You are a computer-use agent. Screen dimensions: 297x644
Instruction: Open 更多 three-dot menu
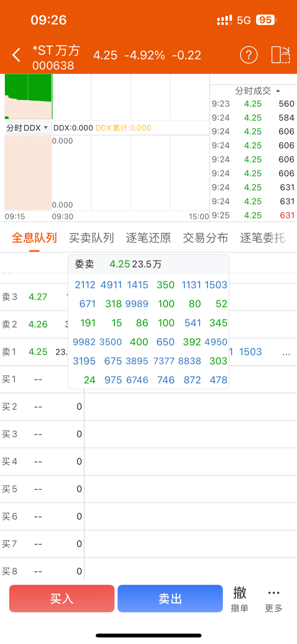click(274, 599)
